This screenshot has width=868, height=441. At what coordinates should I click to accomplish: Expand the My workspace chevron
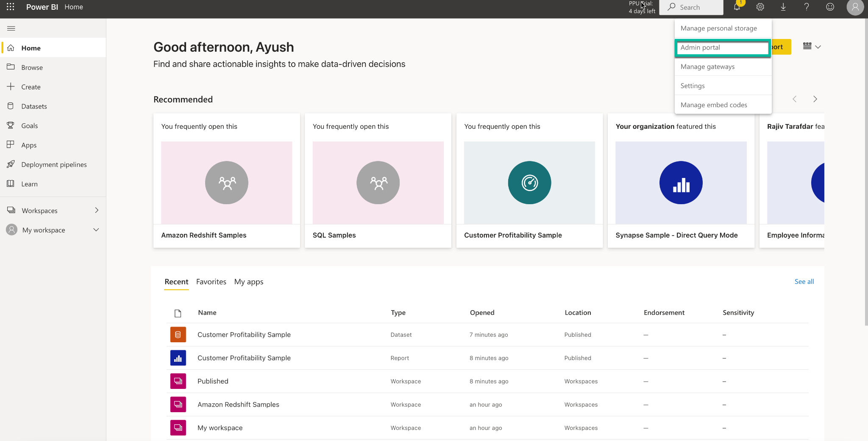(96, 230)
